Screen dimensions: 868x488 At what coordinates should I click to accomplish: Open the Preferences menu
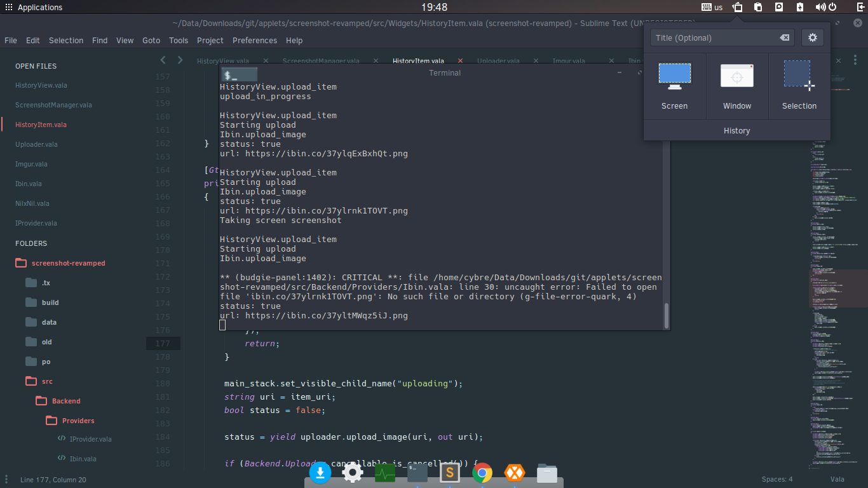point(255,40)
